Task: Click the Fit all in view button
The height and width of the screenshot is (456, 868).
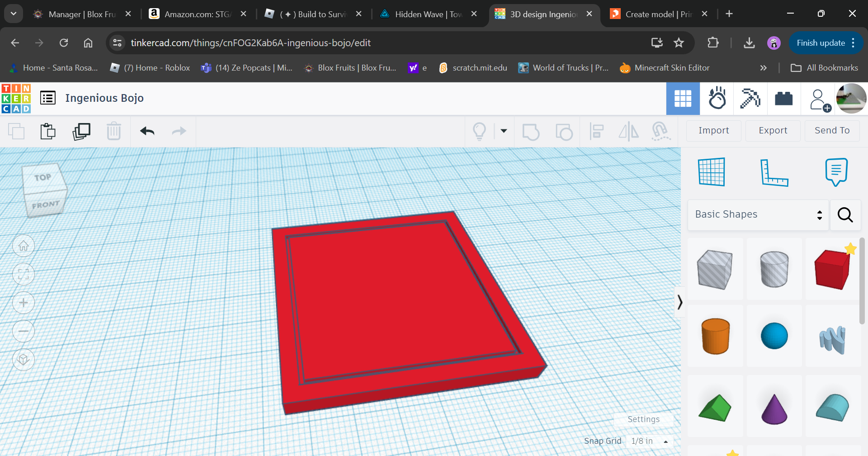Action: click(x=24, y=274)
